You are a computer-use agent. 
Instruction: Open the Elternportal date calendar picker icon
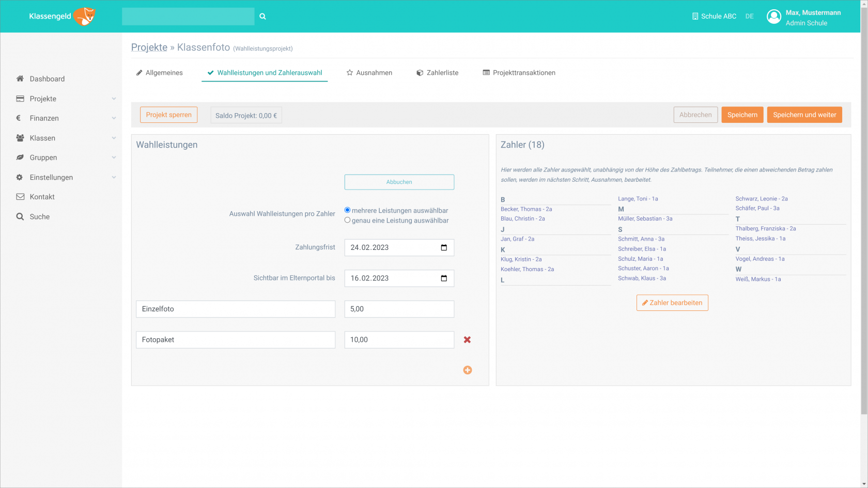444,278
